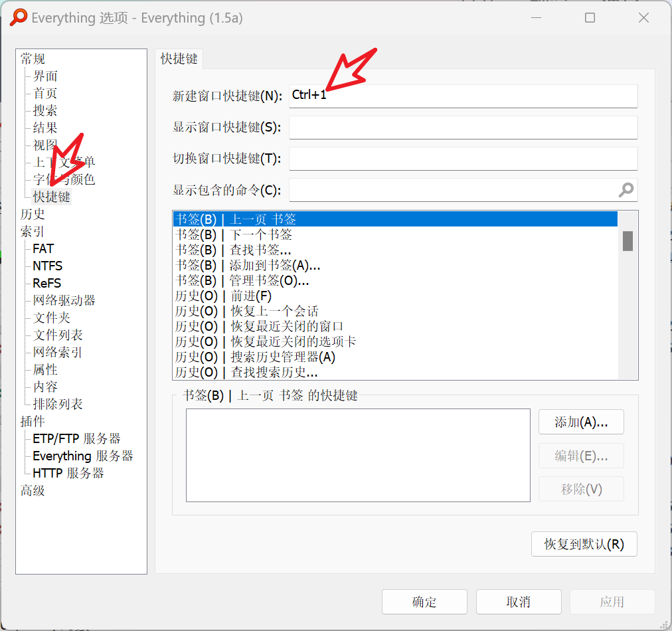Click the magnifier icon in the command filter field

(625, 190)
